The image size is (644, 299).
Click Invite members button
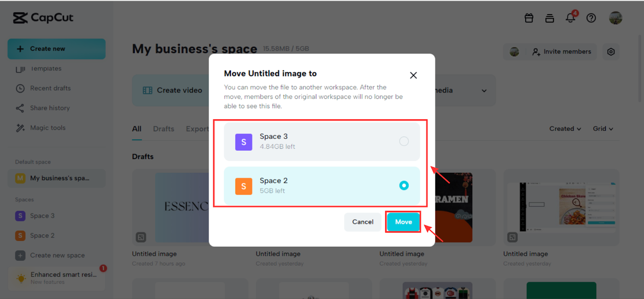561,52
